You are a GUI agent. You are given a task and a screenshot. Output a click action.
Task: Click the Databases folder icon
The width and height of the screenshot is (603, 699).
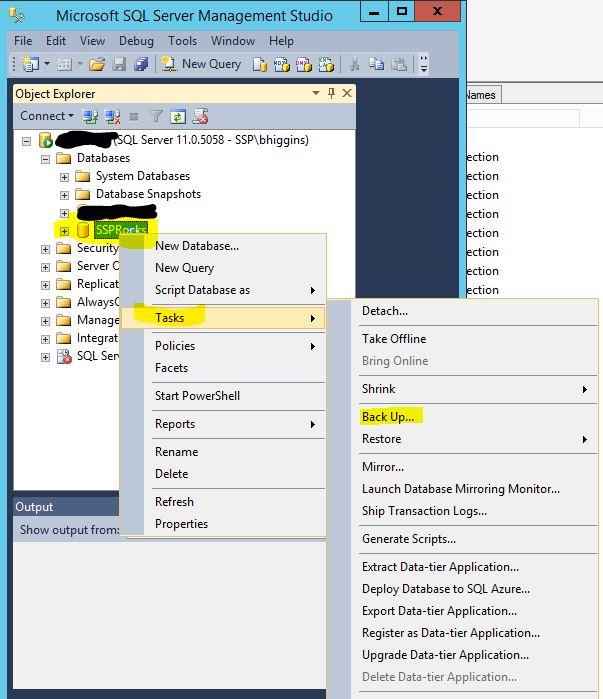(64, 158)
